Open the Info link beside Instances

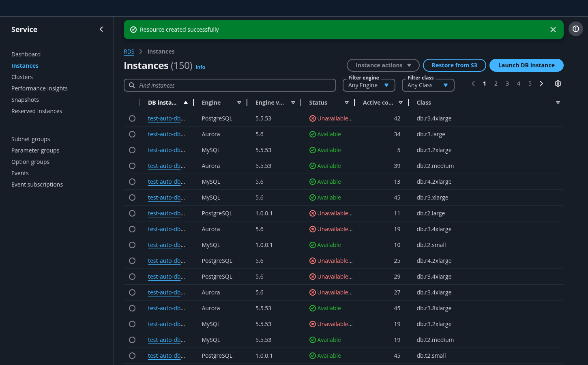[200, 67]
